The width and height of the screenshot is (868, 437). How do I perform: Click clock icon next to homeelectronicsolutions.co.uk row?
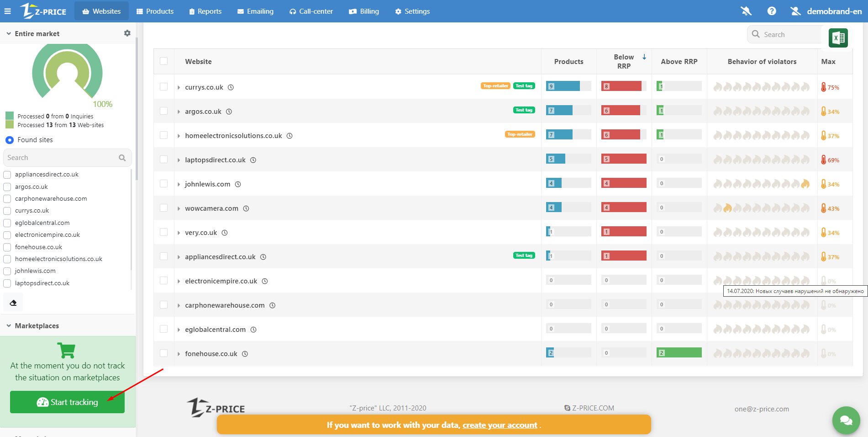tap(289, 136)
